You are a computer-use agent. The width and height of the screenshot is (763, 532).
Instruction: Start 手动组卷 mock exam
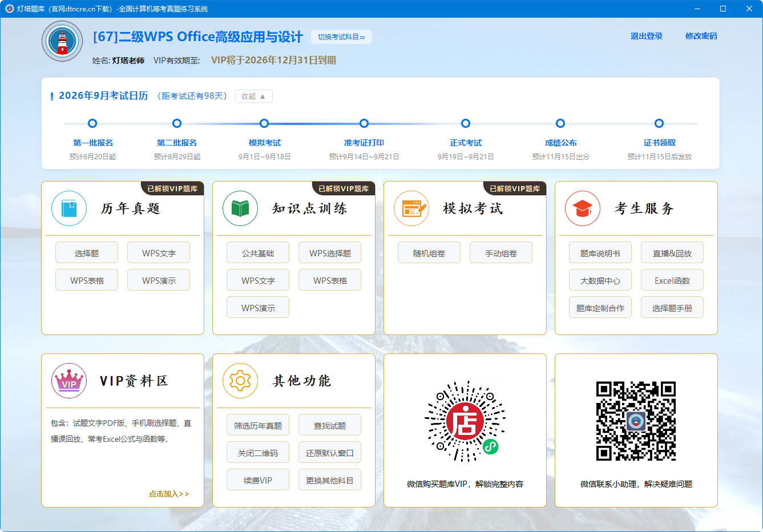[x=501, y=253]
